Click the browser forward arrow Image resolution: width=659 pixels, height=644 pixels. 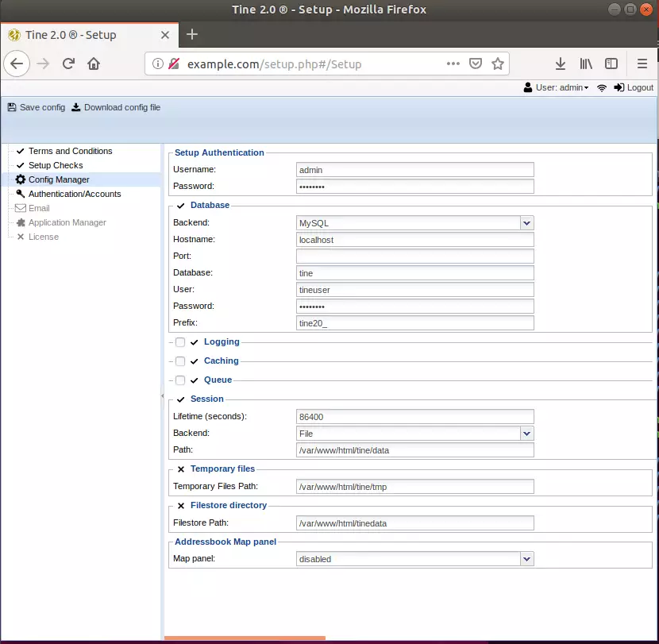pos(43,64)
